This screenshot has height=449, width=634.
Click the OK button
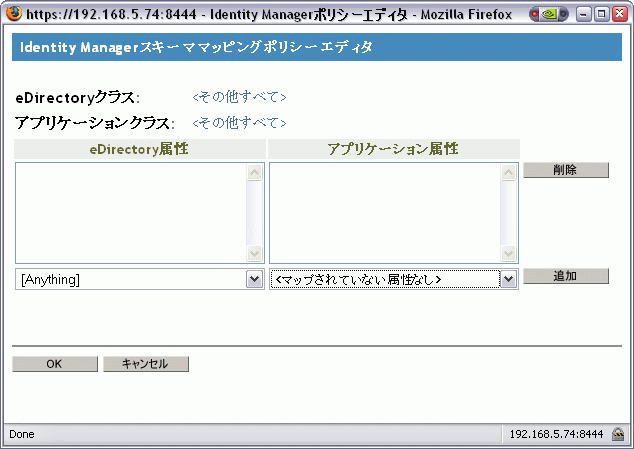(55, 364)
